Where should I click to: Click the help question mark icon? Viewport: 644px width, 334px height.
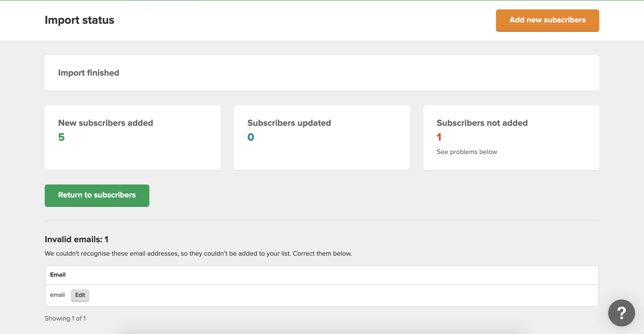[x=621, y=313]
